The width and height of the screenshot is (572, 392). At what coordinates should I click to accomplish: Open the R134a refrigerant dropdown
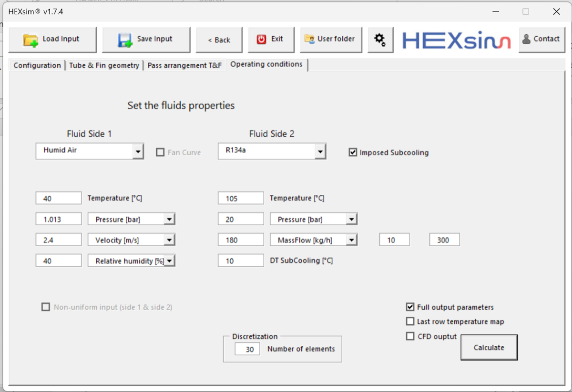[x=320, y=152]
